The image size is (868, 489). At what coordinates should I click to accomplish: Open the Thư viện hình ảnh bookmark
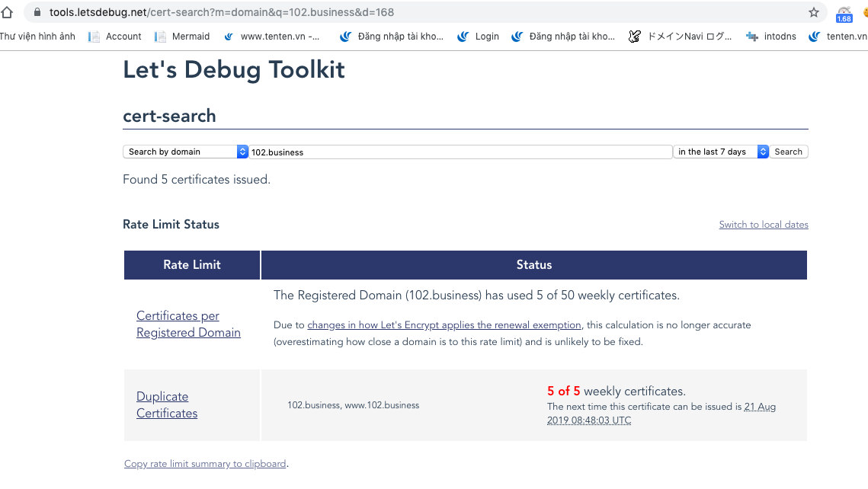pyautogui.click(x=37, y=37)
